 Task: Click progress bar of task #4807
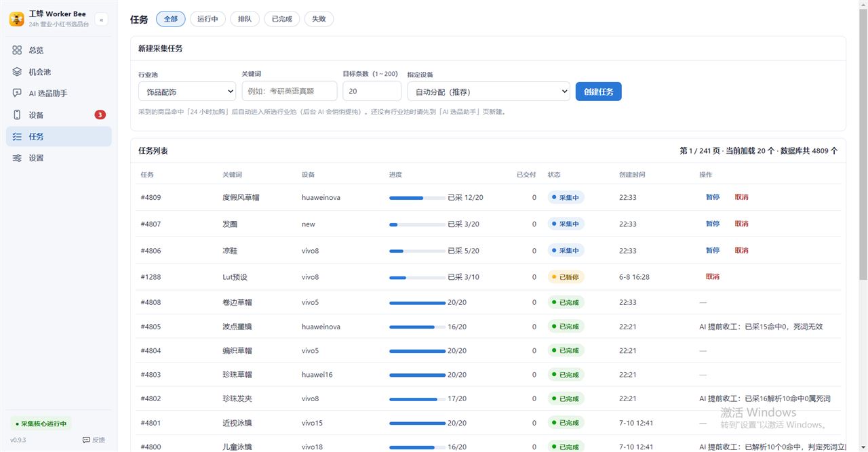(x=417, y=224)
